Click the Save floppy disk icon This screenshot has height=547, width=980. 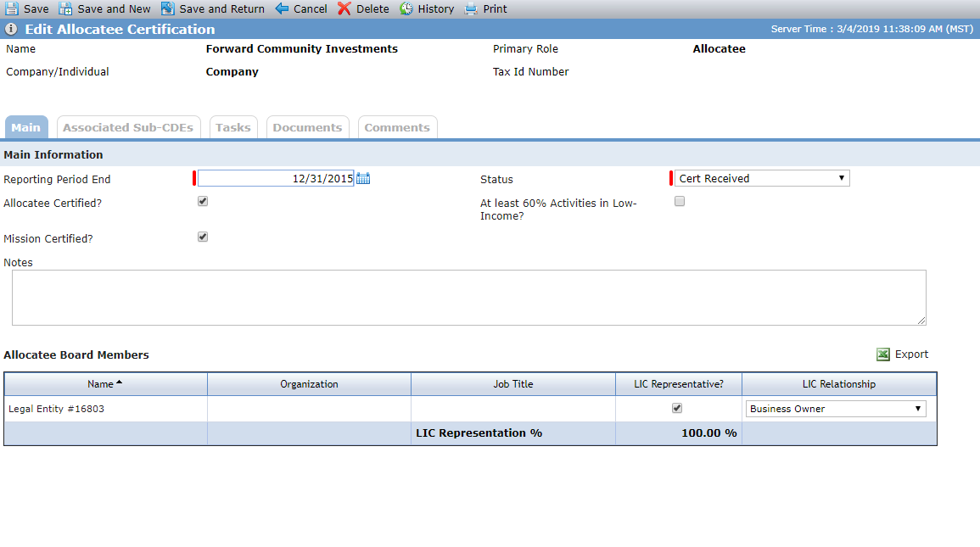click(x=11, y=8)
